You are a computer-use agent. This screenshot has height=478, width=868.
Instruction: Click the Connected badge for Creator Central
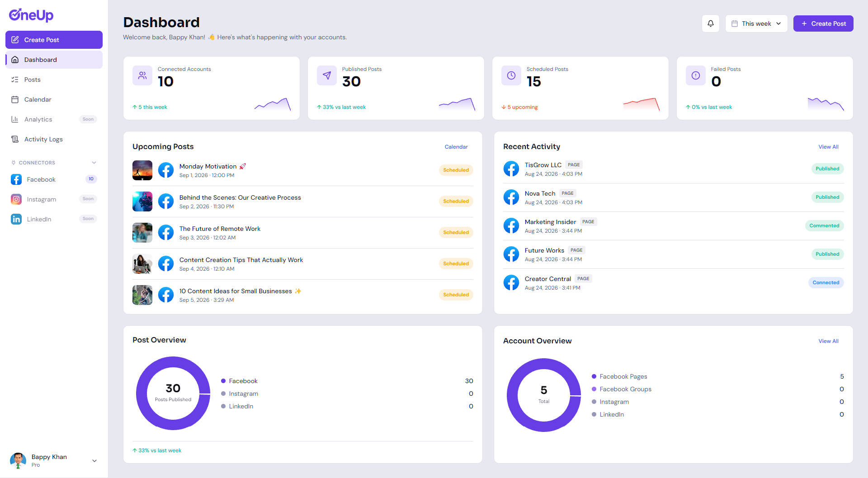(826, 283)
